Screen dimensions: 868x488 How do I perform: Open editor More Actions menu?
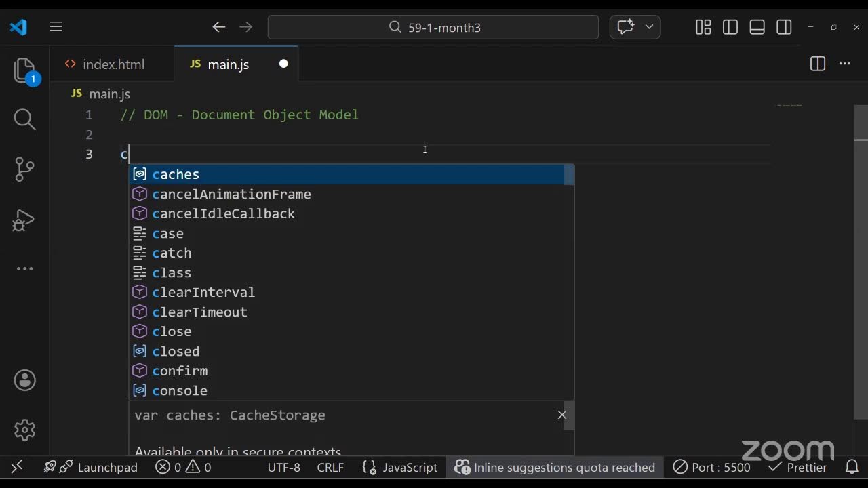[x=845, y=64]
